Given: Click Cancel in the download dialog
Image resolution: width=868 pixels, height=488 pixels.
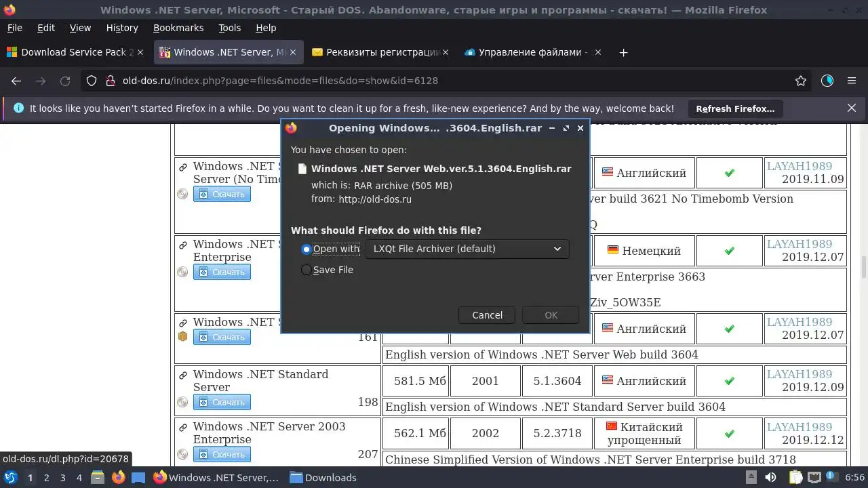Looking at the screenshot, I should pyautogui.click(x=487, y=315).
